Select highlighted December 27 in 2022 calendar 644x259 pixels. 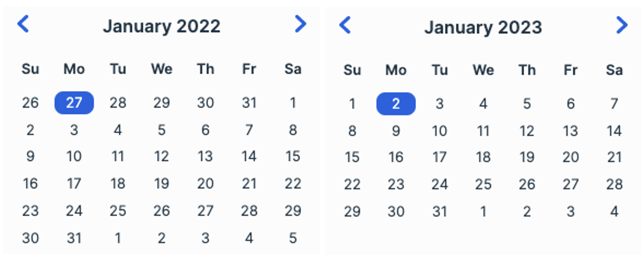[74, 103]
